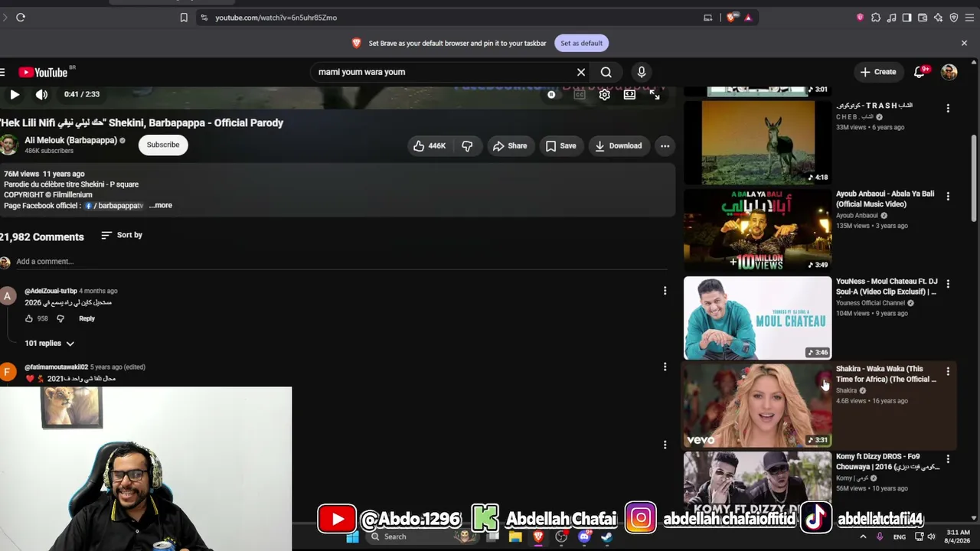980x551 pixels.
Task: Open options for the @fatimamoutawakil02 comment
Action: [665, 367]
